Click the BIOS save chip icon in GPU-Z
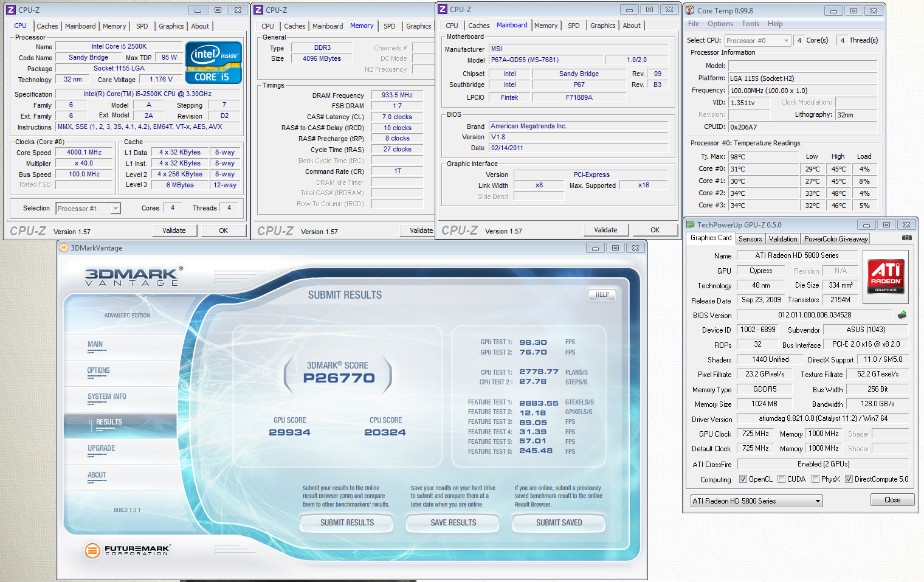 click(902, 314)
